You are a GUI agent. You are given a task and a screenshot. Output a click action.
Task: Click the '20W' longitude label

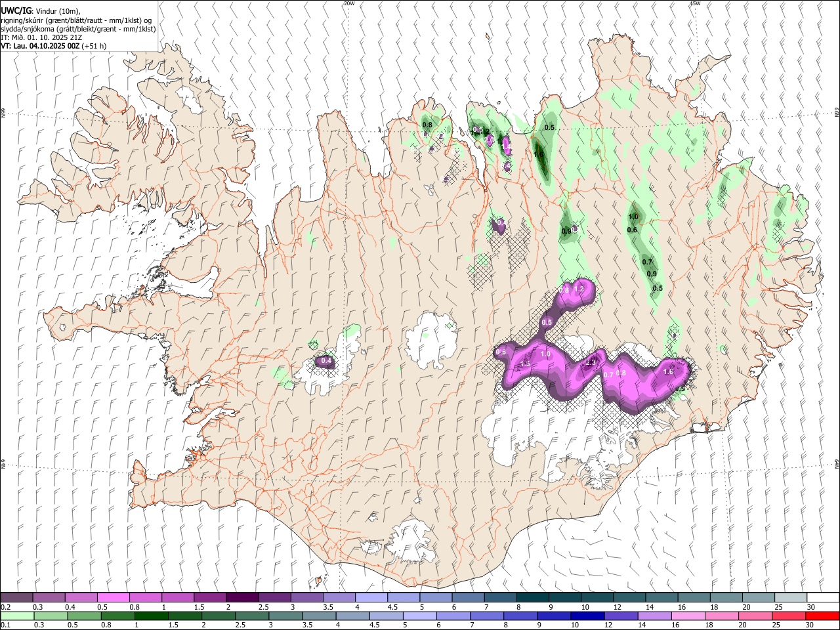point(349,3)
